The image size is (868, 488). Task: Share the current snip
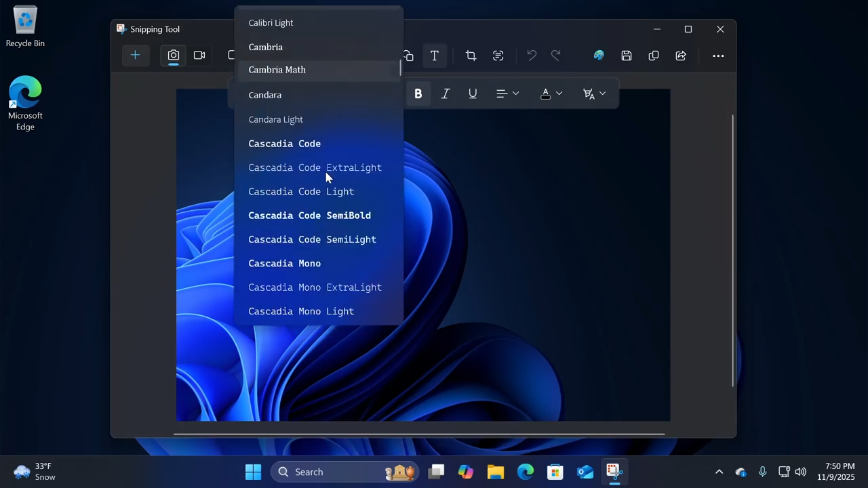point(681,56)
